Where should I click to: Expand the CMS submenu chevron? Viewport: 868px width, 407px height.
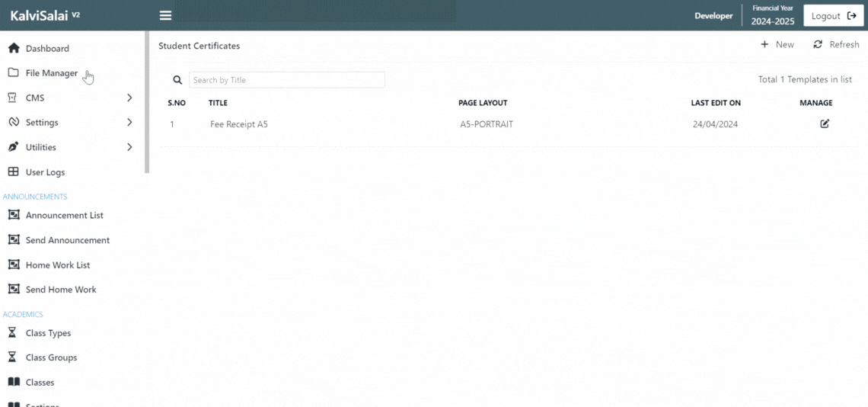click(x=130, y=98)
